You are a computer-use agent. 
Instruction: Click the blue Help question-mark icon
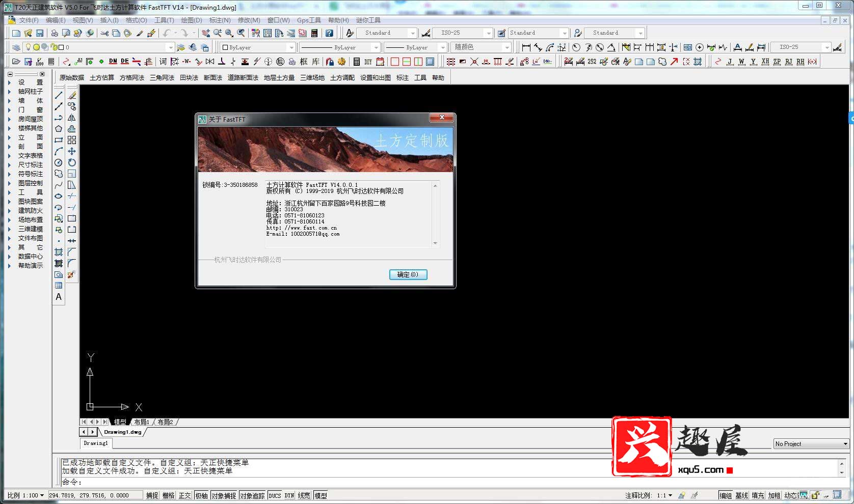tap(330, 33)
